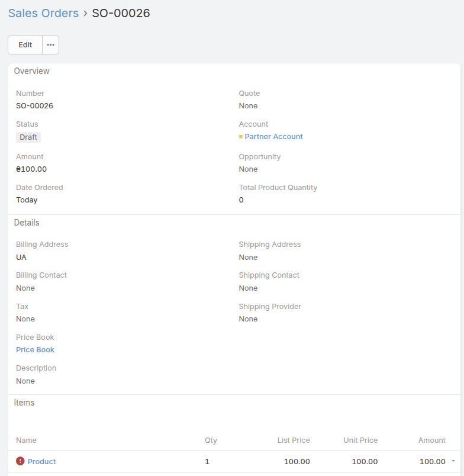This screenshot has width=464, height=476.
Task: Click the yellow square account icon
Action: pyautogui.click(x=241, y=137)
